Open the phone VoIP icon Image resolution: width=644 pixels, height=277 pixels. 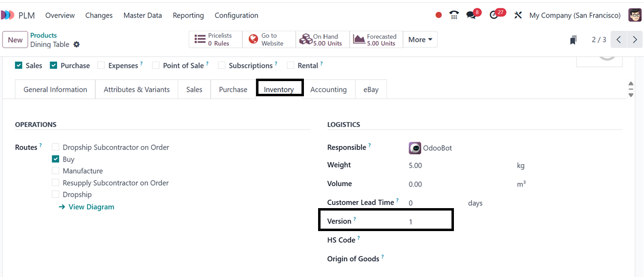tap(454, 15)
